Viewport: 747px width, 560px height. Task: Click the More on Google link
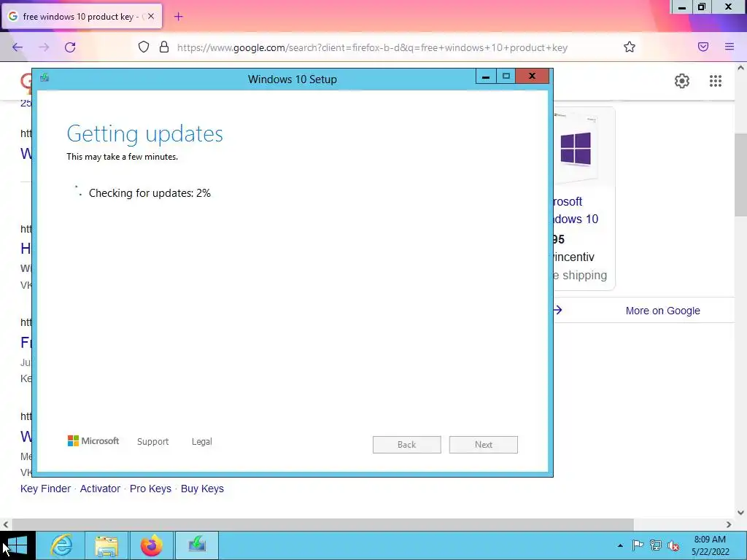click(x=662, y=311)
